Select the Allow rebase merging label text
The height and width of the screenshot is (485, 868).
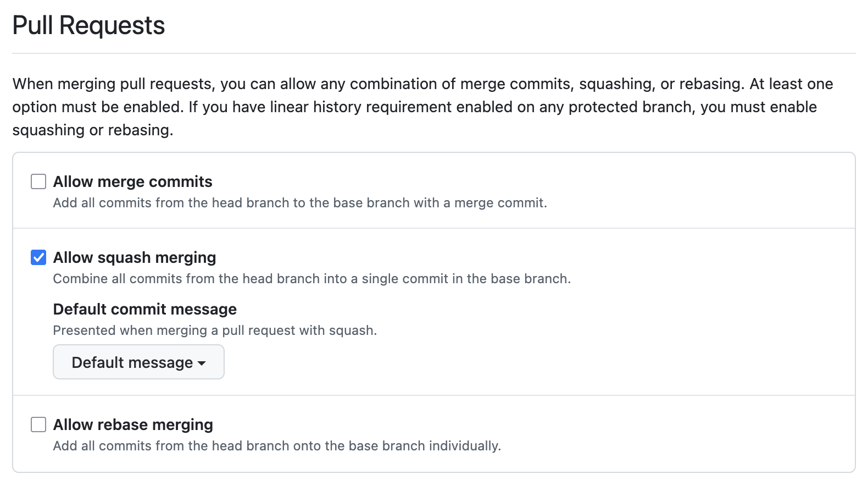coord(132,424)
